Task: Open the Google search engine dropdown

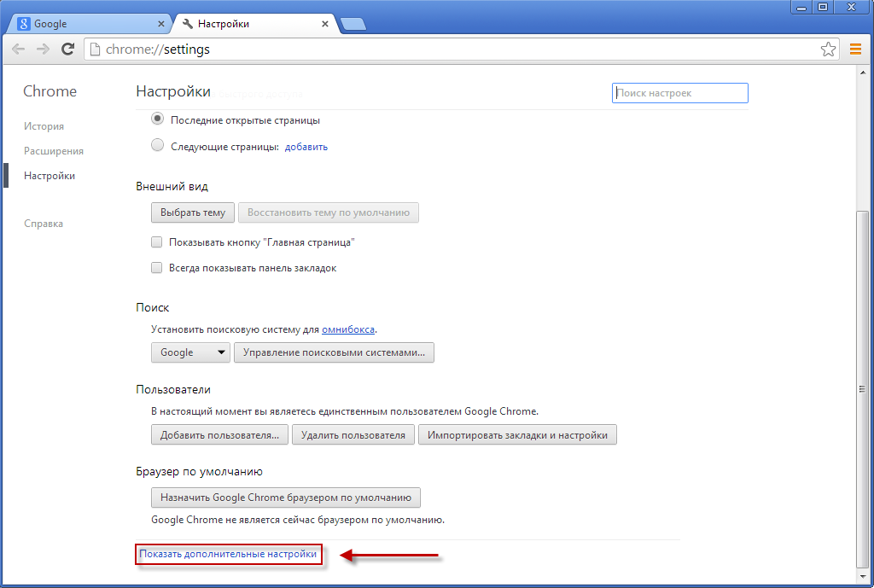Action: 190,352
